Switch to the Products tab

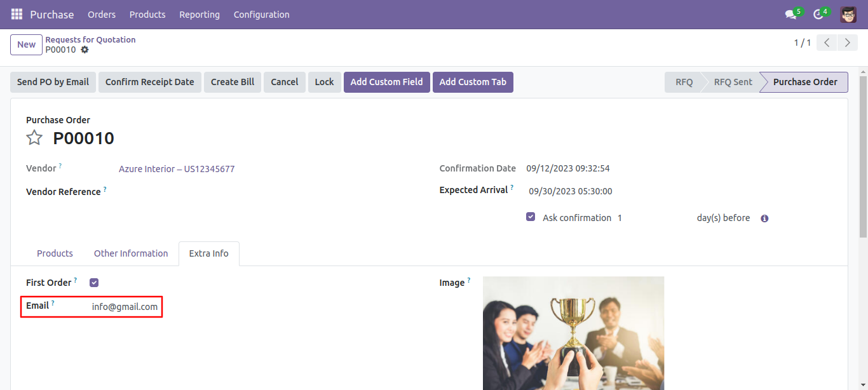pyautogui.click(x=55, y=253)
